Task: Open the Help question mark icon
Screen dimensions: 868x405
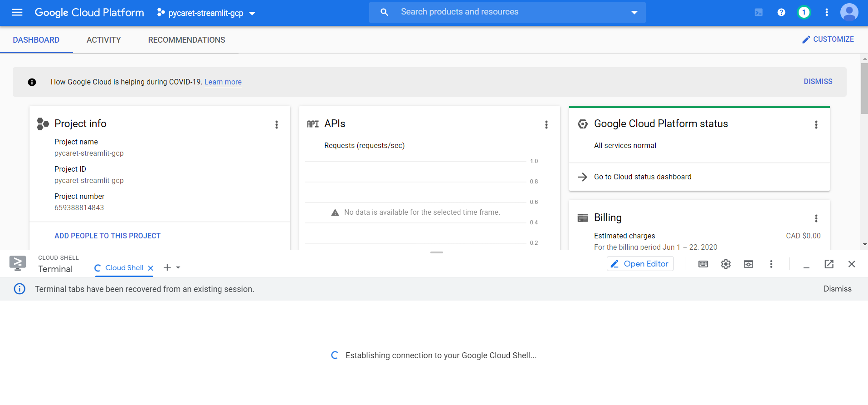Action: [x=781, y=12]
